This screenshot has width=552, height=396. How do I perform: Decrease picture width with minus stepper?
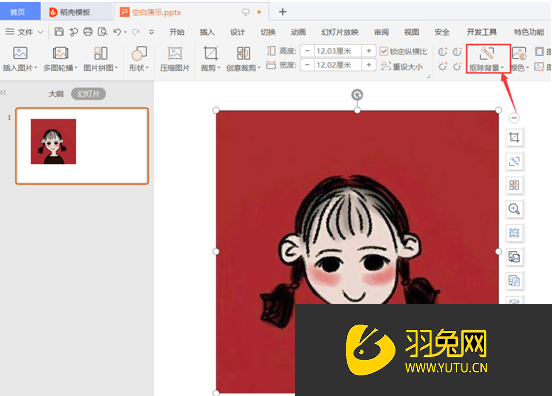(307, 65)
